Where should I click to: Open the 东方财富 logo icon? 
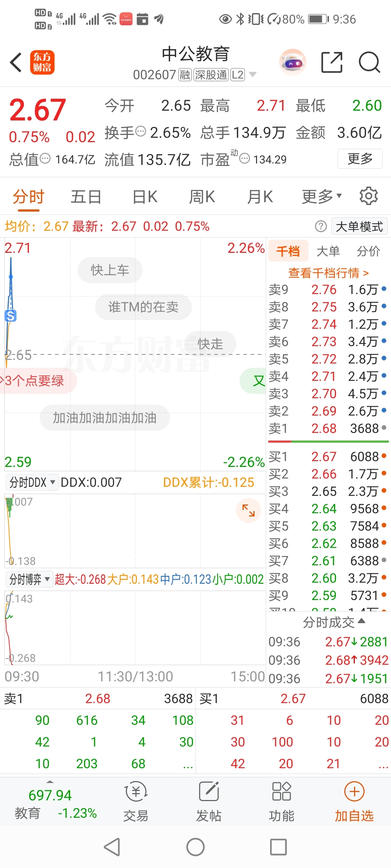coord(42,62)
